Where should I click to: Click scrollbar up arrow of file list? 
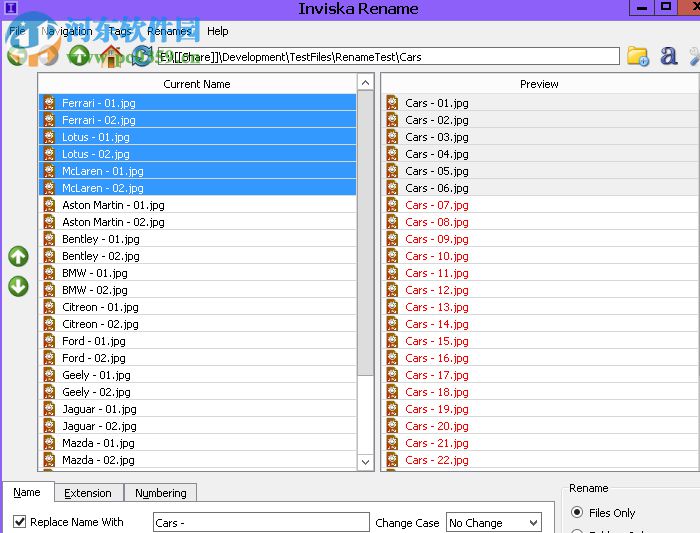pyautogui.click(x=365, y=83)
